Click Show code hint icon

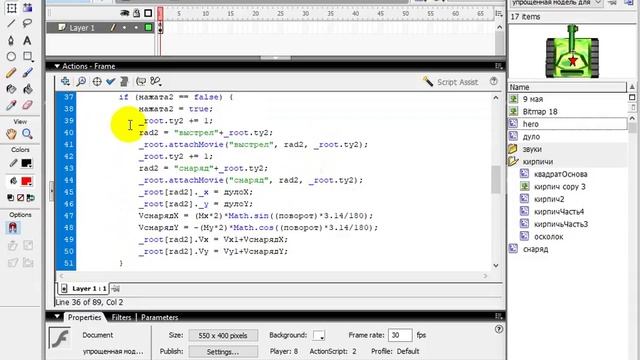[x=141, y=82]
